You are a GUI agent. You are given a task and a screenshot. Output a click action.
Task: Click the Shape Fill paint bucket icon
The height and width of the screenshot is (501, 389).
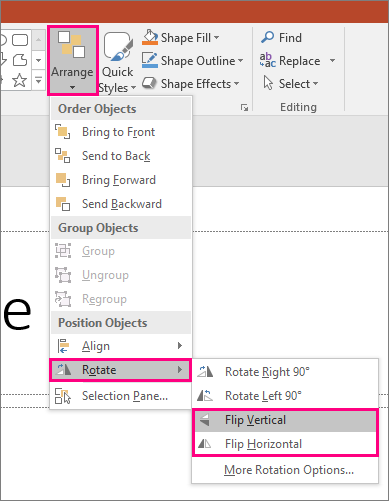click(x=150, y=37)
